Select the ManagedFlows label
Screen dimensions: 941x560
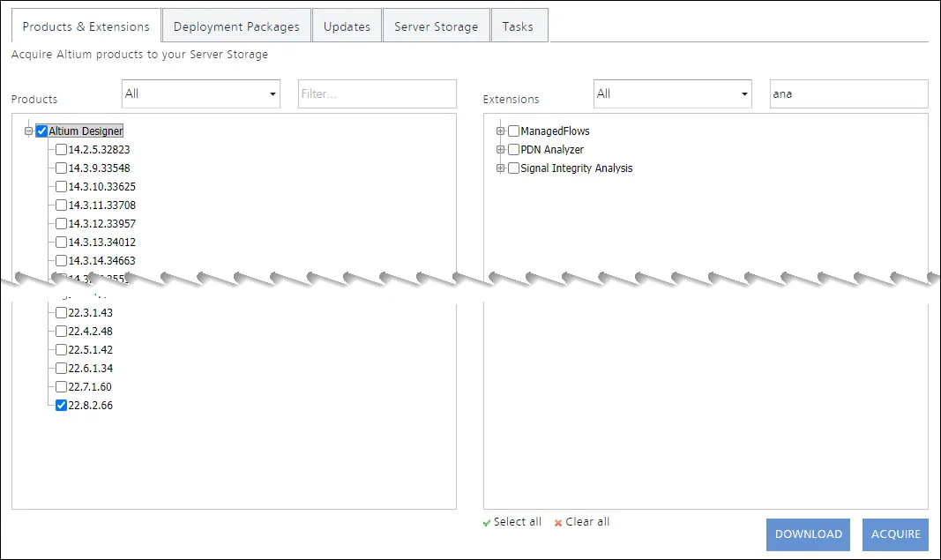click(555, 131)
